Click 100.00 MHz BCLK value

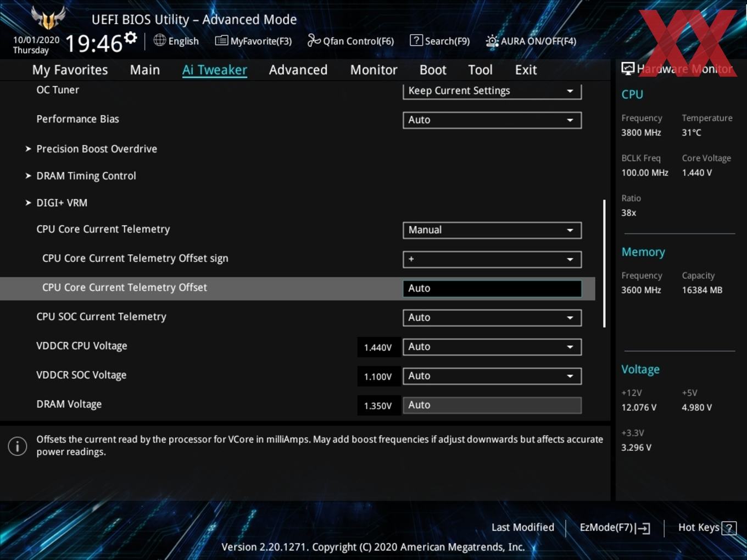645,172
